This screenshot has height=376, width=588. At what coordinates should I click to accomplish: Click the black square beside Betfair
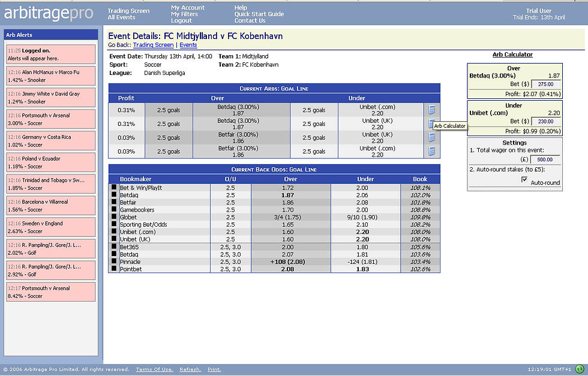[x=114, y=201]
